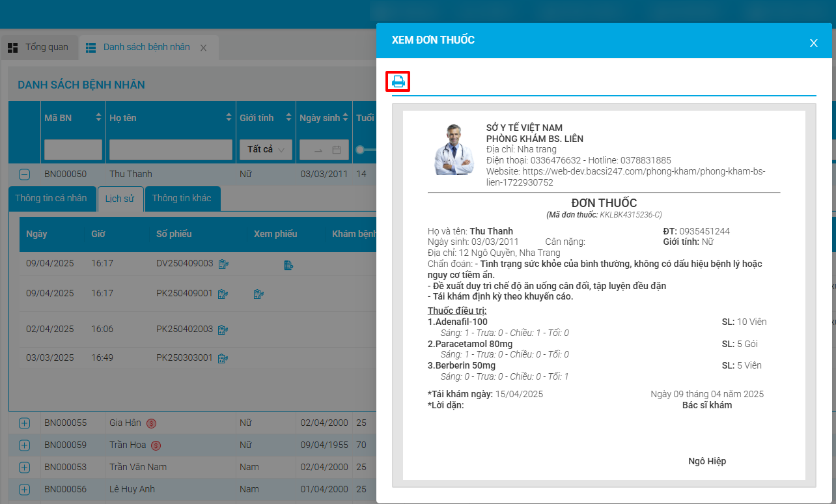Viewport: 836px width, 504px height.
Task: Open the Ngày sinh date range picker
Action: pyautogui.click(x=324, y=150)
